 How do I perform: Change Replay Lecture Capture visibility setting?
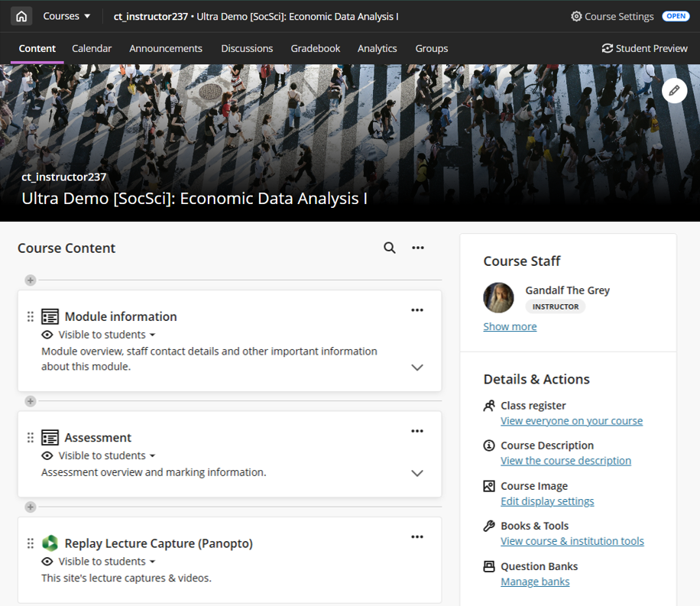[99, 562]
